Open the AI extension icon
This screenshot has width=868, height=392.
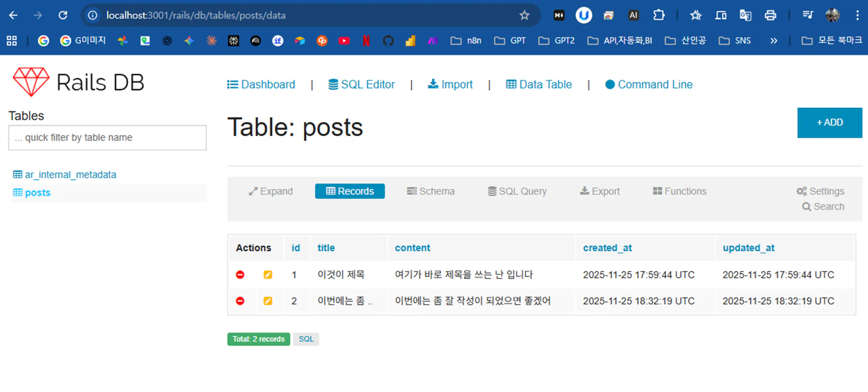pos(634,15)
